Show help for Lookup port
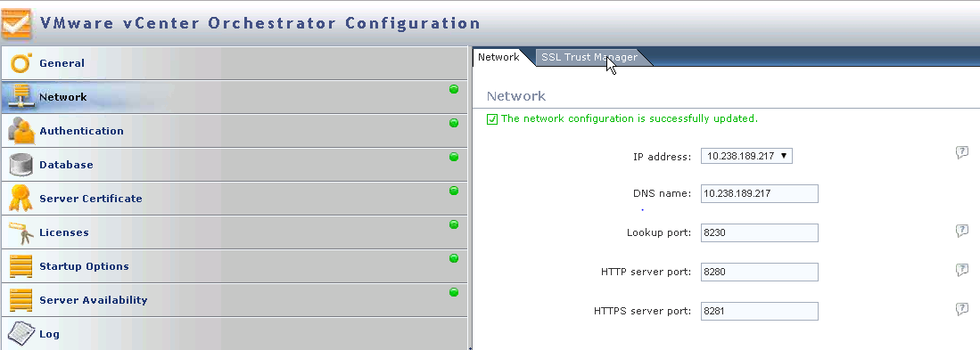This screenshot has height=350, width=980. click(x=962, y=231)
